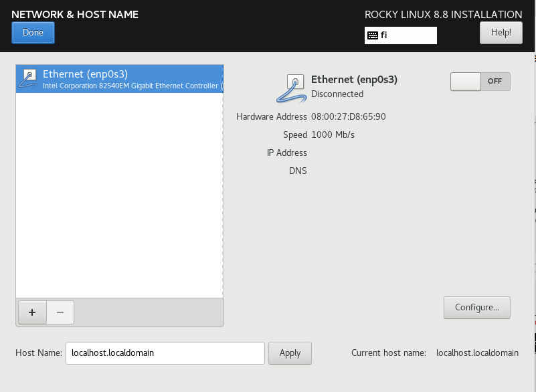The image size is (536, 392).
Task: Open the Help! documentation
Action: [x=501, y=32]
